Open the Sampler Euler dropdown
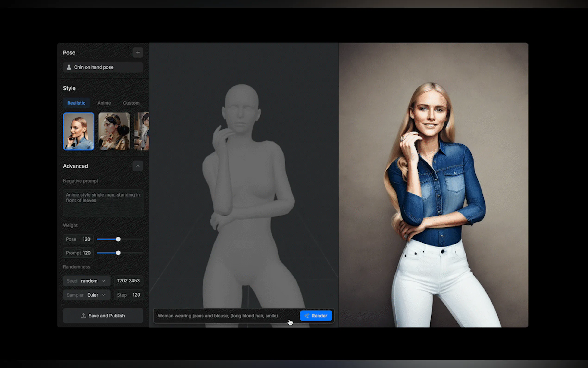Viewport: 588px width, 368px height. [87, 295]
